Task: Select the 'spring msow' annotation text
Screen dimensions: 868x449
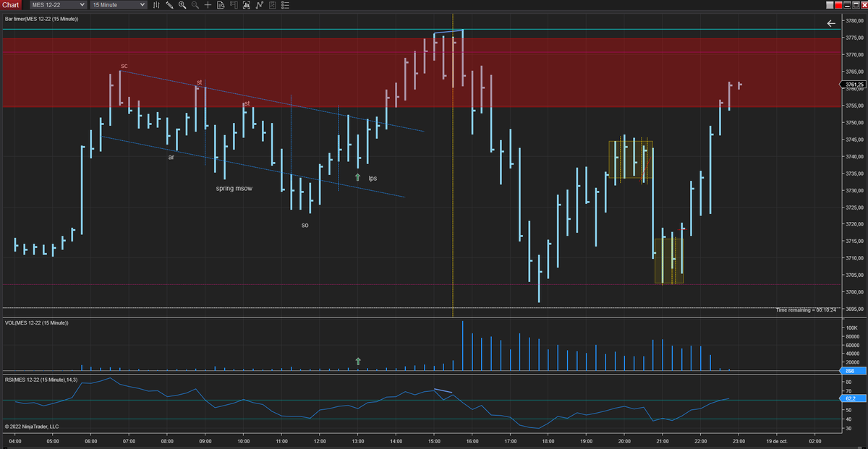Action: (234, 188)
